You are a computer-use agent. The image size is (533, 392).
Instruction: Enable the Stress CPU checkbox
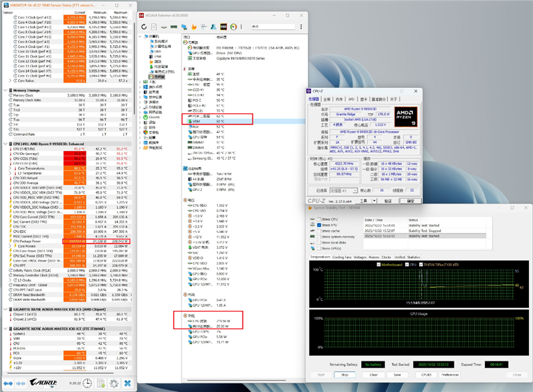[x=319, y=219]
